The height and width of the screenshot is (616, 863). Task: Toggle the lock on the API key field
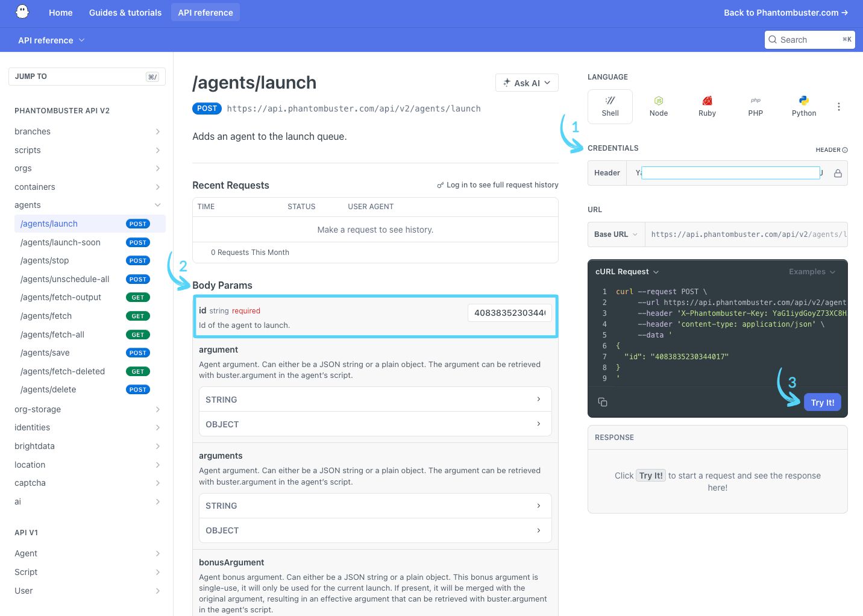[838, 173]
